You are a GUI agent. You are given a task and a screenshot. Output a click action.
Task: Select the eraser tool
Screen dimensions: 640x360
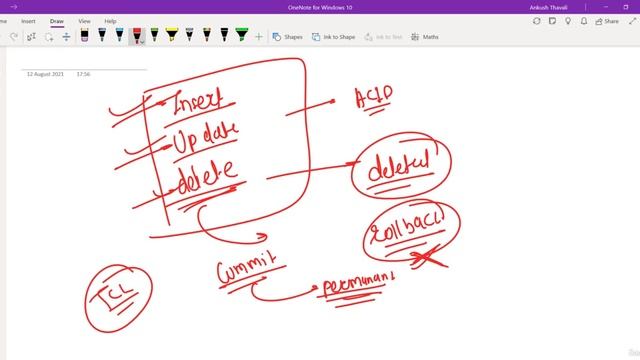[x=84, y=36]
